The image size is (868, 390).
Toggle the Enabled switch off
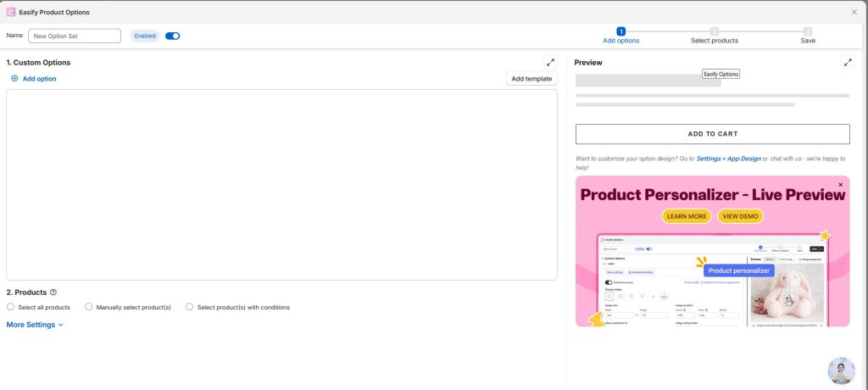coord(172,36)
